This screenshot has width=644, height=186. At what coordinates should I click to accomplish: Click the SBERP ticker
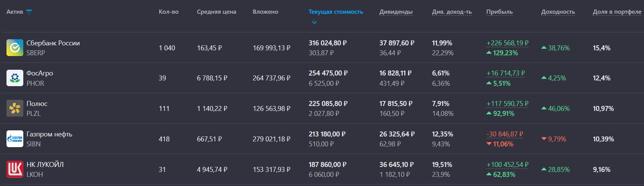tap(36, 53)
